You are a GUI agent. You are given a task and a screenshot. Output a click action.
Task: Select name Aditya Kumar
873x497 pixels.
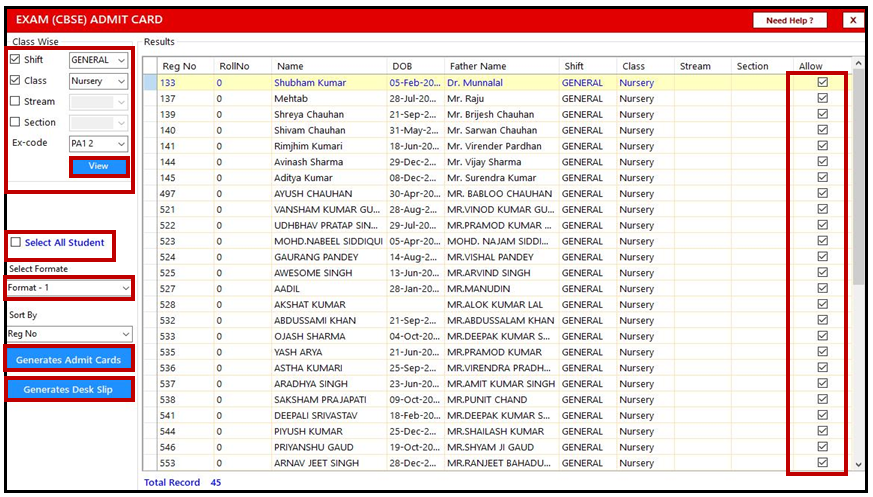coord(303,178)
